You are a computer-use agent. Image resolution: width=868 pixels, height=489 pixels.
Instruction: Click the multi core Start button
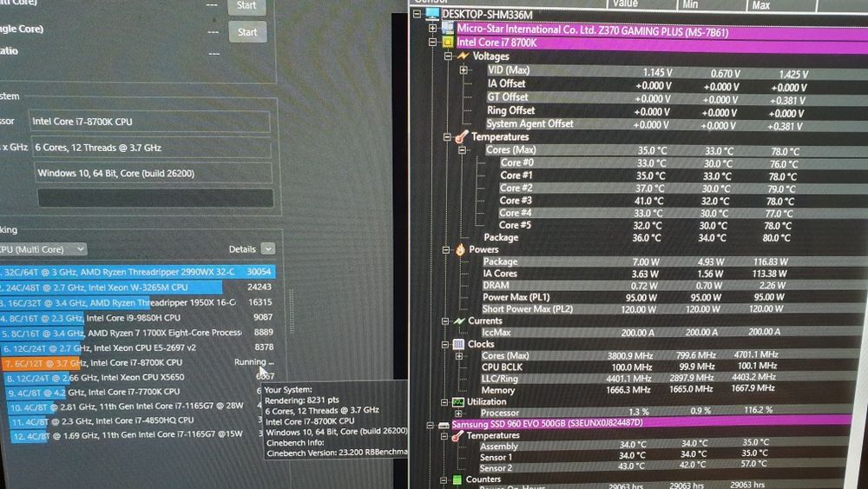point(247,5)
